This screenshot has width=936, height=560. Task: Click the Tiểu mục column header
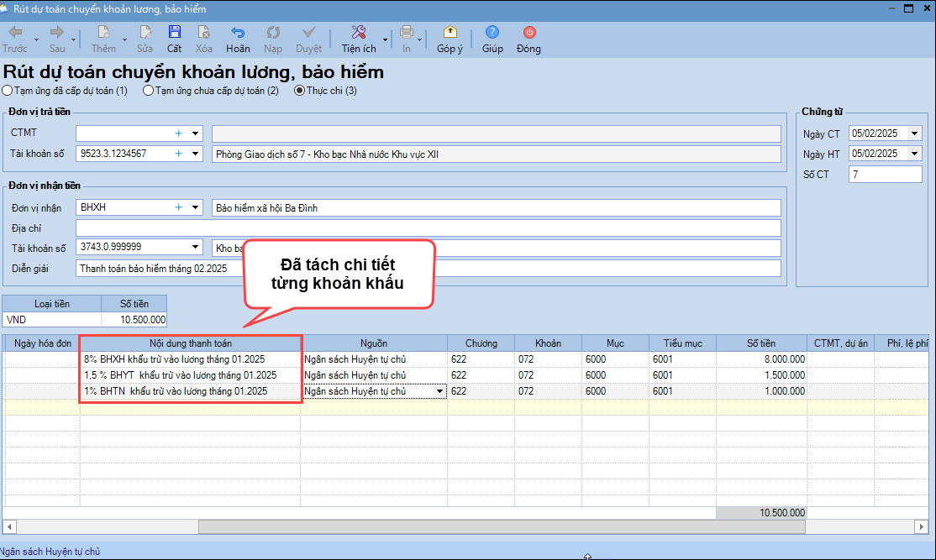[682, 343]
